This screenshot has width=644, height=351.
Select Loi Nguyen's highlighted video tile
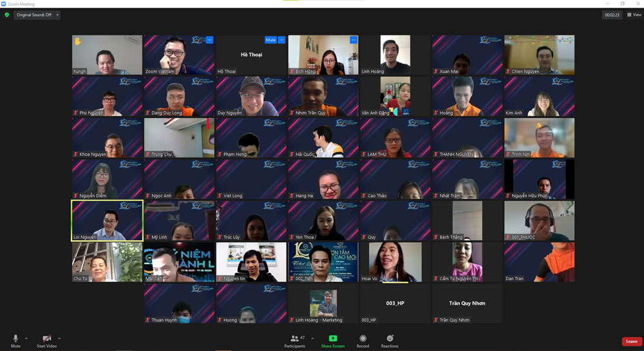click(x=107, y=220)
